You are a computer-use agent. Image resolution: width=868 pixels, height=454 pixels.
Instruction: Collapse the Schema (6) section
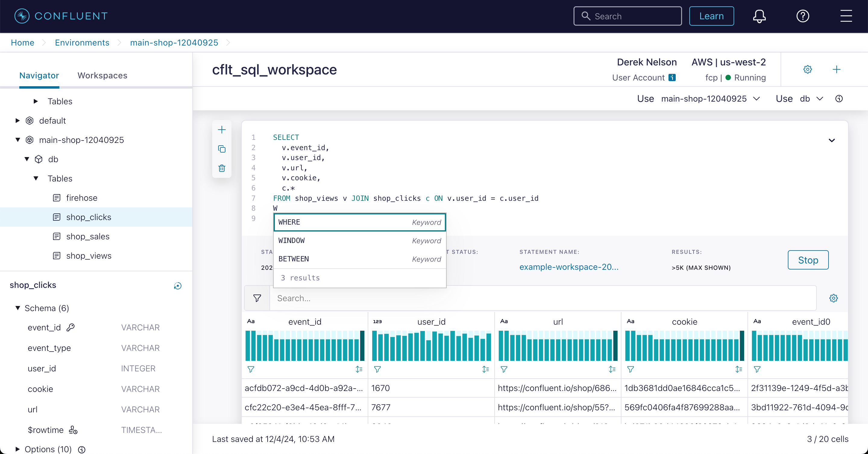click(x=18, y=308)
